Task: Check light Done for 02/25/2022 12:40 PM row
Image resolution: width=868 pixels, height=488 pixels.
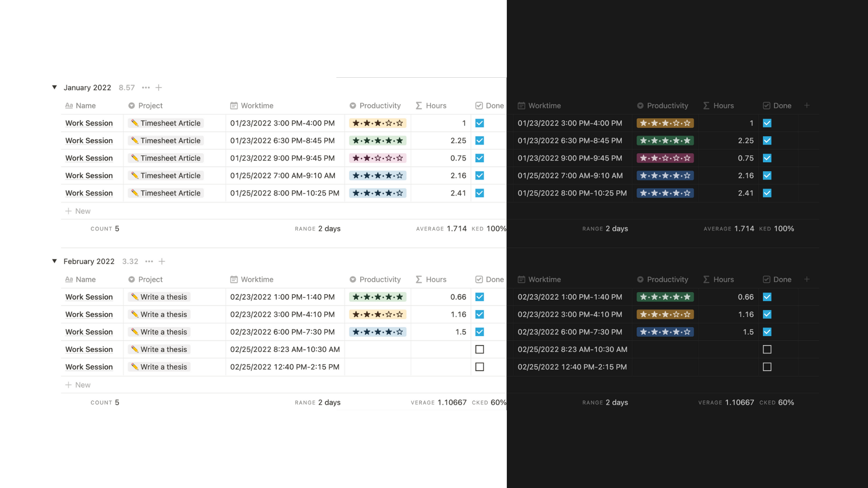Action: 480,367
